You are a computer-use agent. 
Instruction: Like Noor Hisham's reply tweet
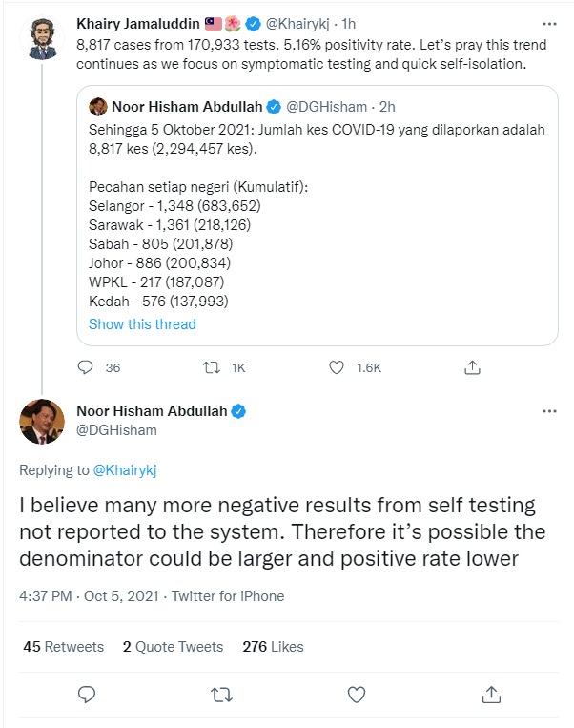[x=355, y=694]
